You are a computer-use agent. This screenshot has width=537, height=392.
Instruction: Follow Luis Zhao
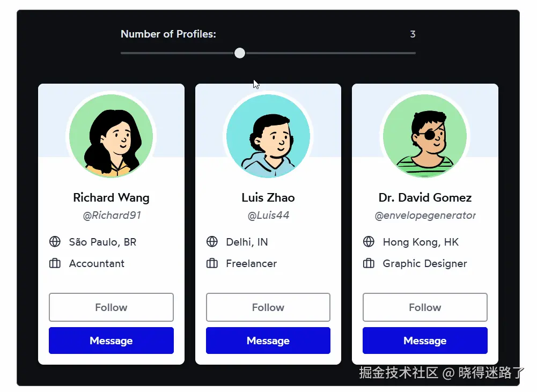click(268, 307)
